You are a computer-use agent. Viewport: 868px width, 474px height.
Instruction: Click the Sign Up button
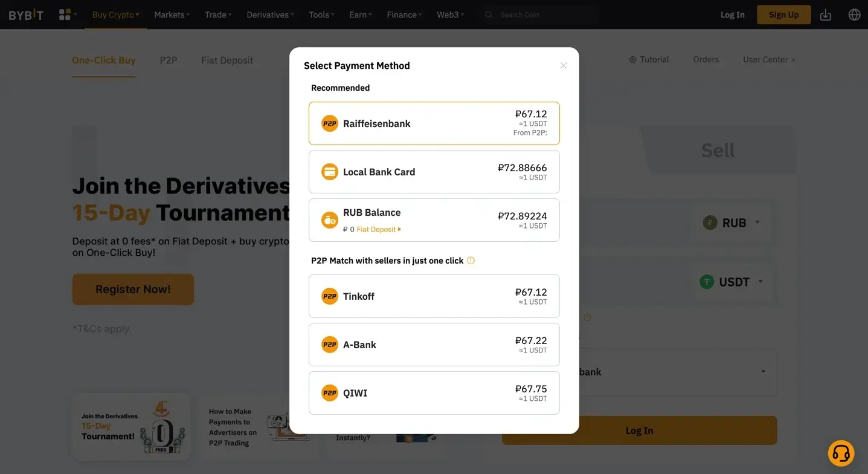pyautogui.click(x=783, y=15)
